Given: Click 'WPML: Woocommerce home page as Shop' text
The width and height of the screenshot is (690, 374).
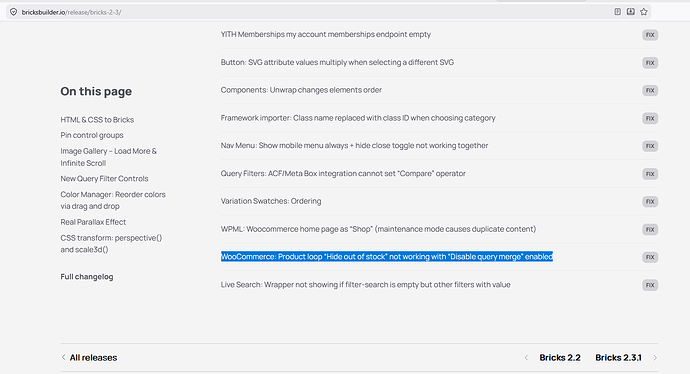Looking at the screenshot, I should pos(378,229).
